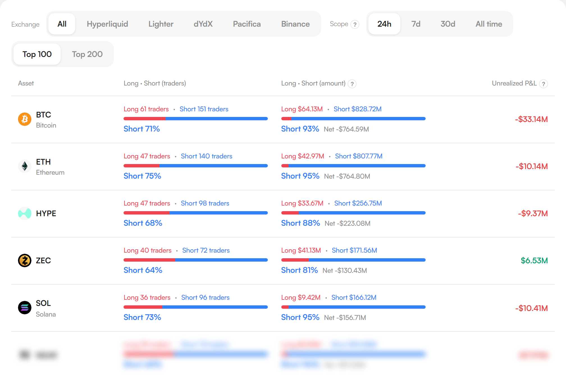The height and width of the screenshot is (392, 566).
Task: Click the HYPE token icon
Action: coord(25,213)
